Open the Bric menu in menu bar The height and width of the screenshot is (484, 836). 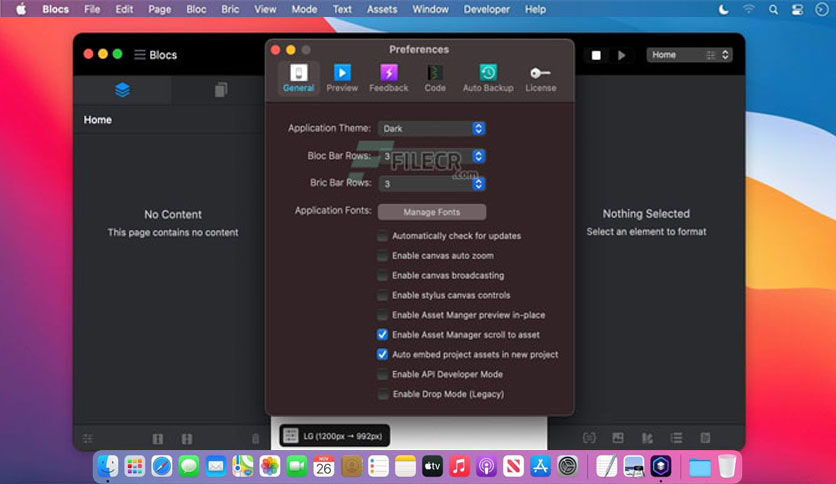click(230, 9)
